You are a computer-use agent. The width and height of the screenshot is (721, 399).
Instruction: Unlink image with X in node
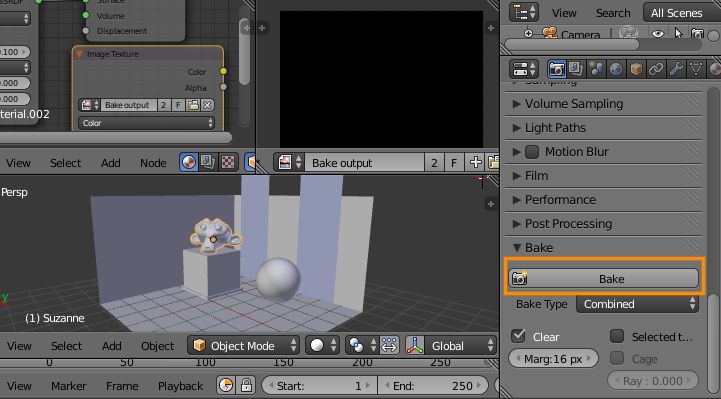(207, 105)
